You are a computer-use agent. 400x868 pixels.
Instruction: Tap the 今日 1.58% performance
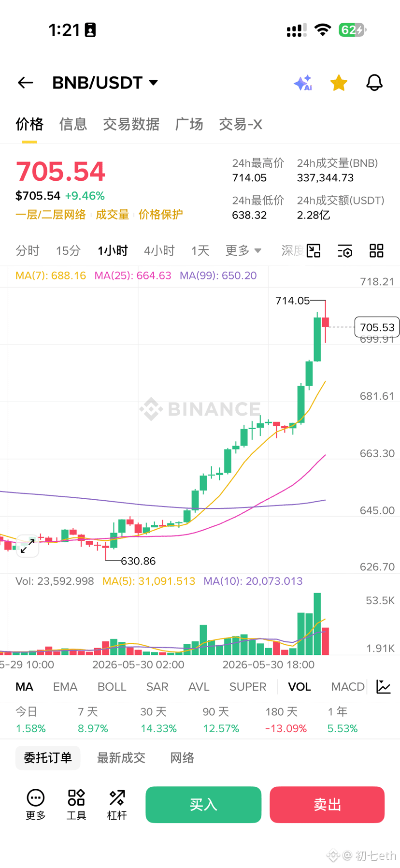[30, 720]
